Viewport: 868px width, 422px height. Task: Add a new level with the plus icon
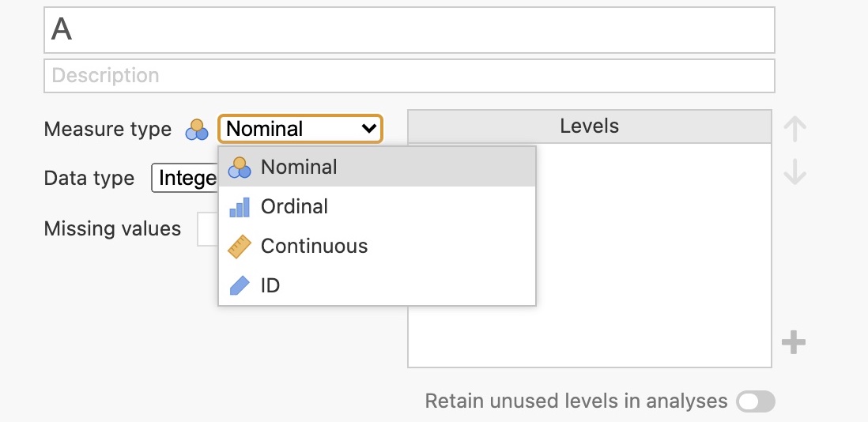[x=794, y=342]
